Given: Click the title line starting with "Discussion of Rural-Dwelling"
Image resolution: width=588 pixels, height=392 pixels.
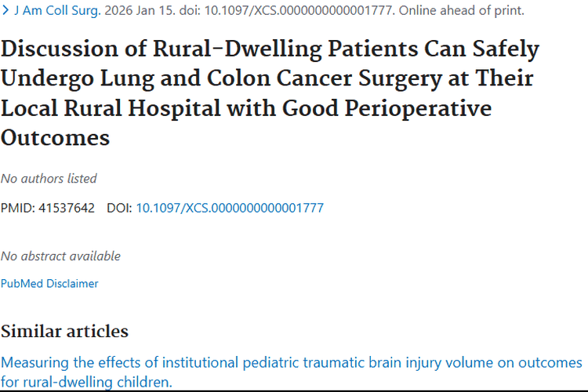Looking at the screenshot, I should pyautogui.click(x=270, y=49).
